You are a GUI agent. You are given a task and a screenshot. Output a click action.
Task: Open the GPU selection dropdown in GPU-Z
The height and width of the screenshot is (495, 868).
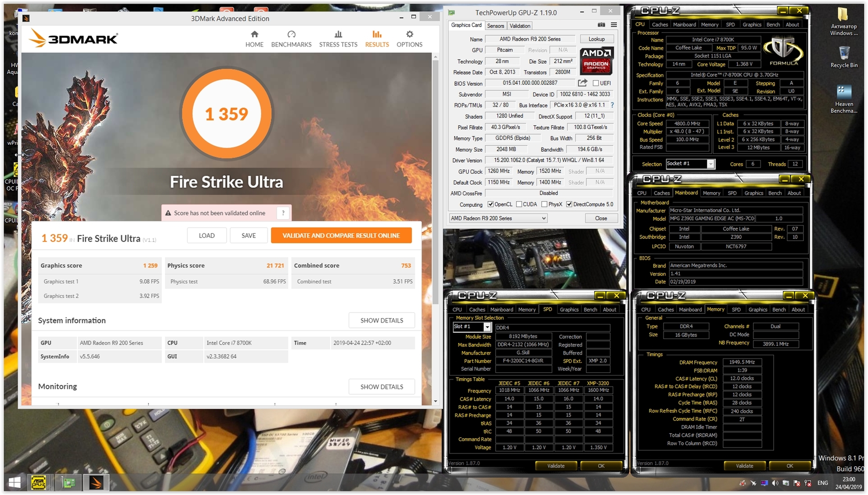point(498,219)
